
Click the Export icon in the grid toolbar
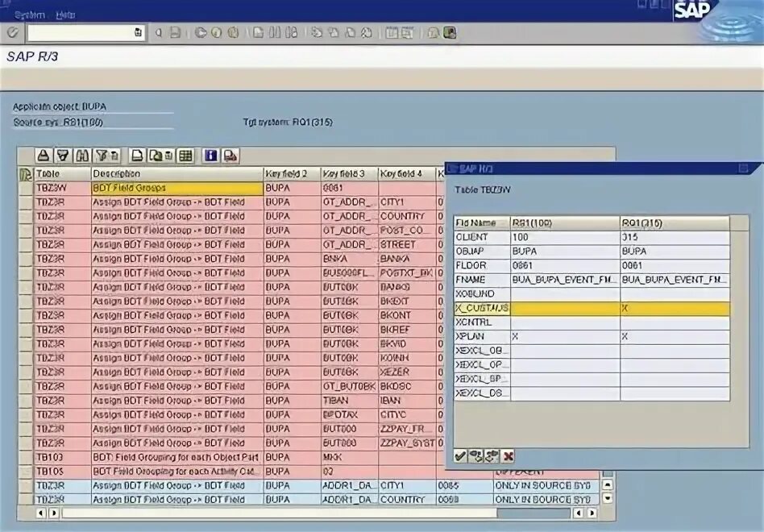pyautogui.click(x=156, y=156)
